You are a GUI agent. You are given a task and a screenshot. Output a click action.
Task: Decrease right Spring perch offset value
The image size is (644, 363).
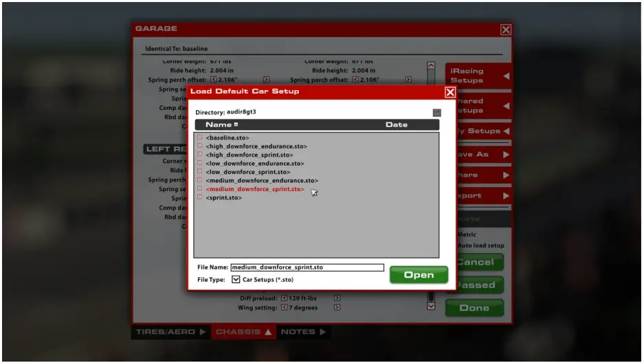coord(355,80)
